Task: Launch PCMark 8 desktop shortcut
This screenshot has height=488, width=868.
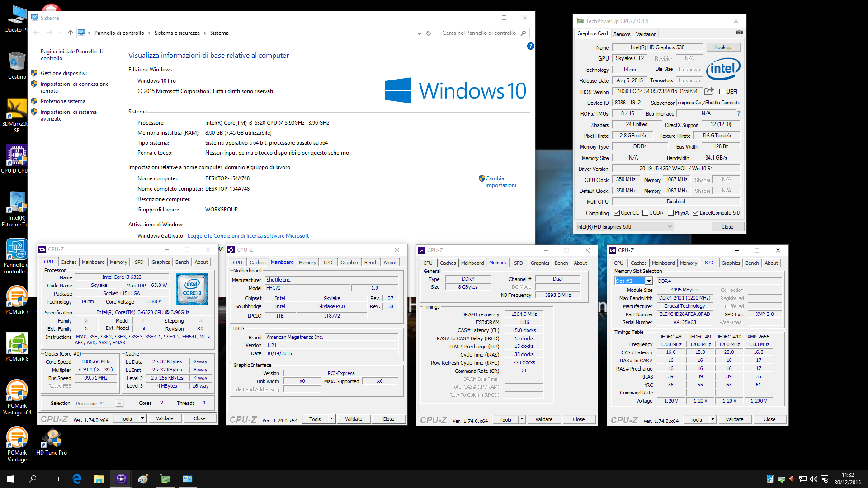Action: pyautogui.click(x=17, y=347)
